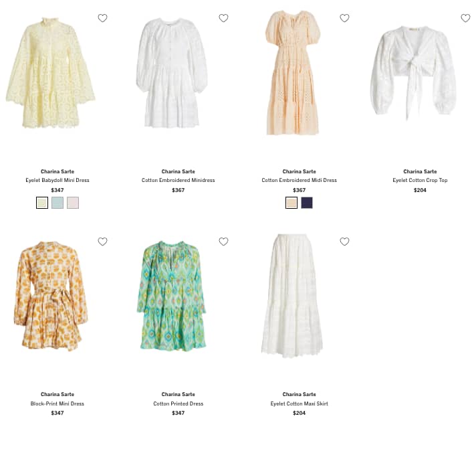The image size is (476, 455).
Task: Open the white tie-front crop top image
Action: coord(413,73)
